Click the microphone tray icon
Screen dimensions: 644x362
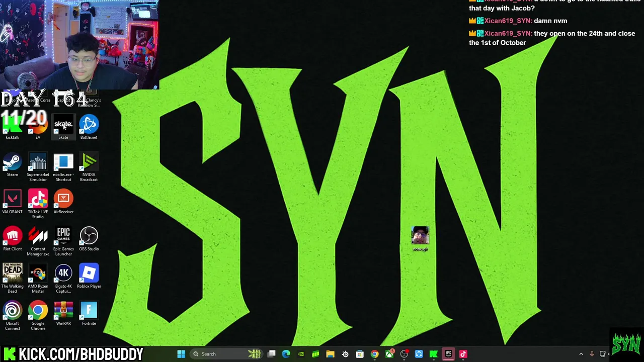pos(592,354)
